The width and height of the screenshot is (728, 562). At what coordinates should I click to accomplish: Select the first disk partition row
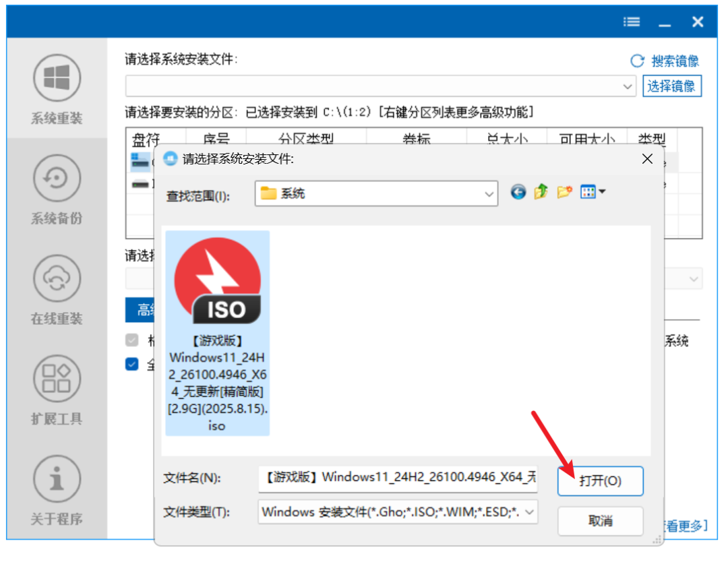(140, 162)
